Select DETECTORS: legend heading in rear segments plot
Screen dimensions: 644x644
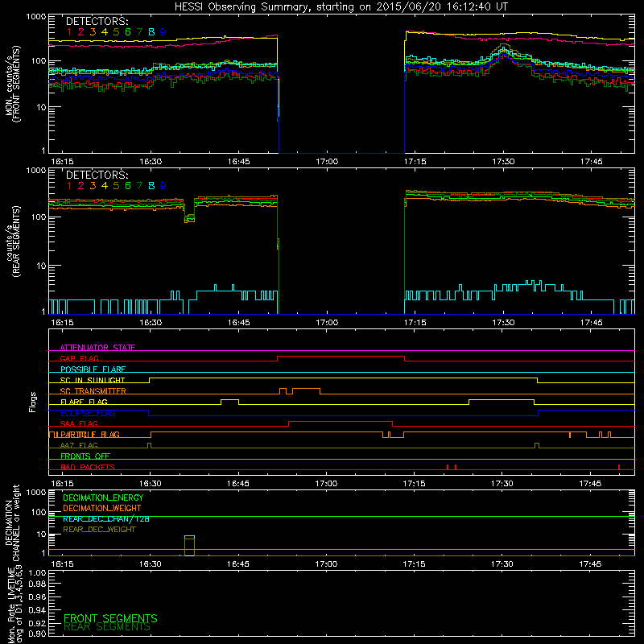97,175
